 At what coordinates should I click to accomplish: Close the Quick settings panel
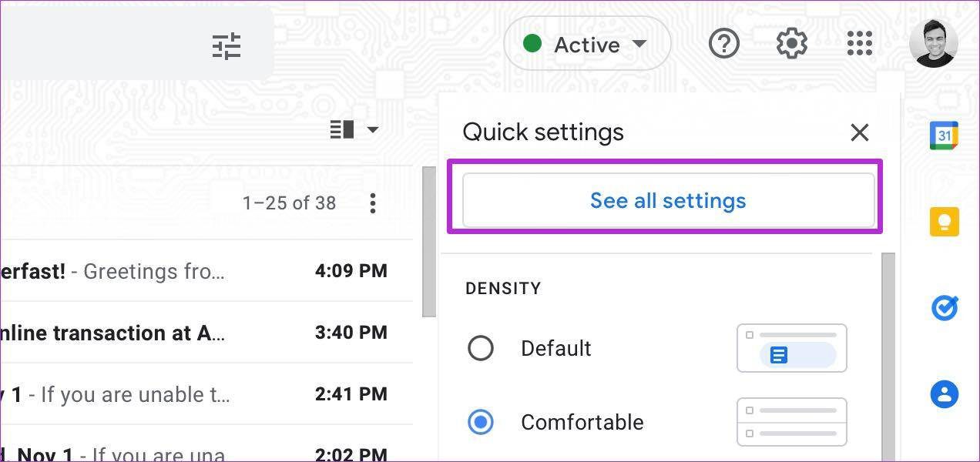pyautogui.click(x=859, y=132)
